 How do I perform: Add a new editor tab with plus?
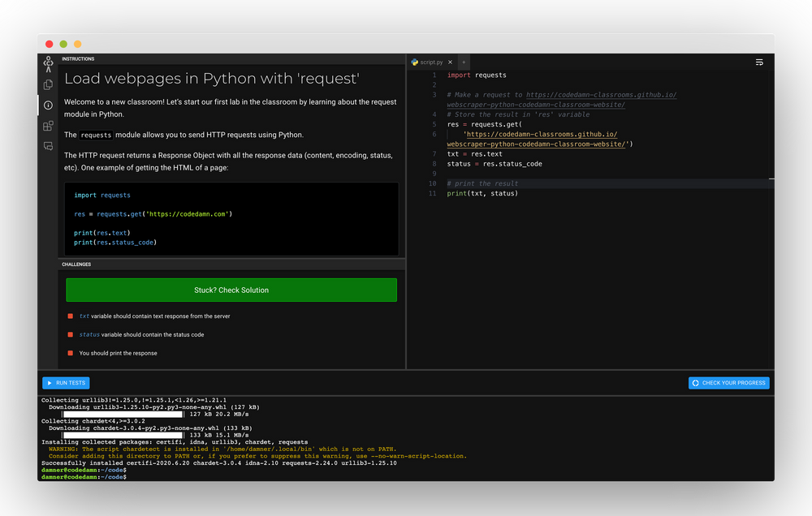click(464, 62)
